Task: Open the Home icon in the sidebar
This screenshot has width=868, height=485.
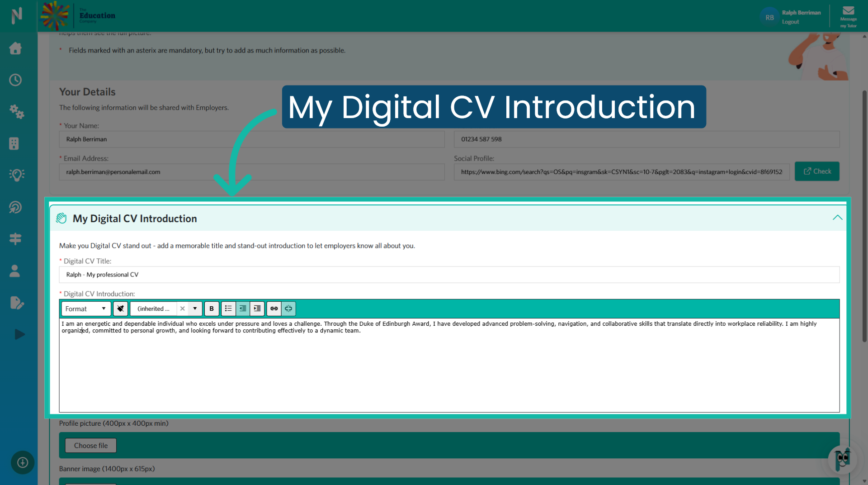Action: click(x=15, y=48)
